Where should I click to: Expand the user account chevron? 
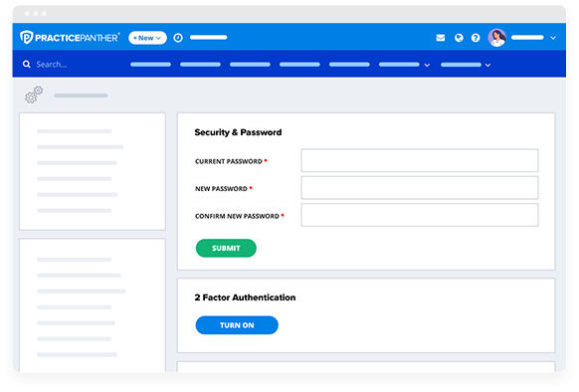point(553,38)
